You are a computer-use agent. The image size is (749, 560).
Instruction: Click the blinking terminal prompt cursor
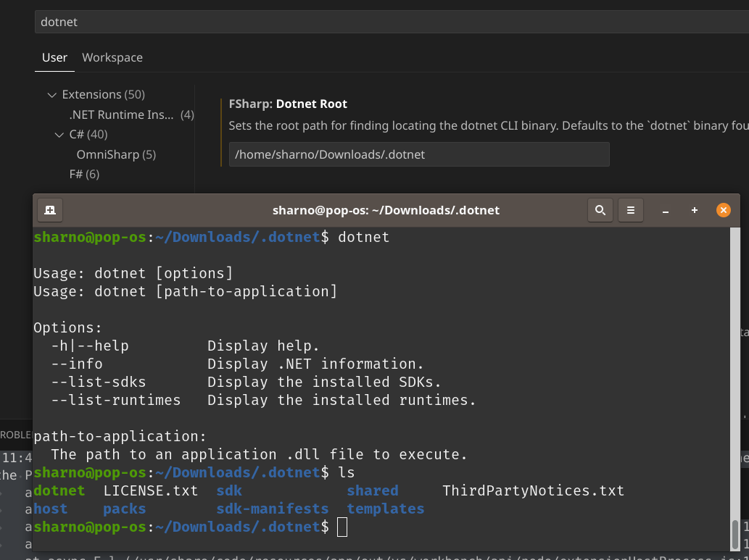click(x=342, y=527)
